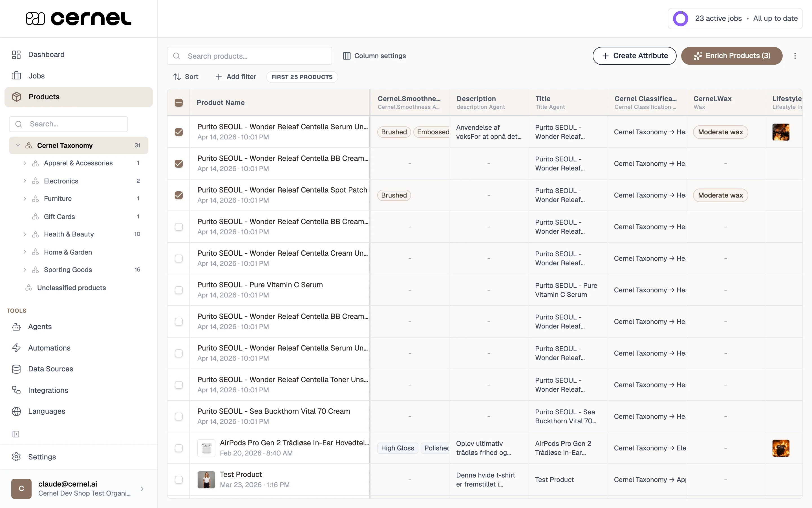This screenshot has height=508, width=812.
Task: Check the AirPods Pro Gen 2 checkbox
Action: [179, 448]
